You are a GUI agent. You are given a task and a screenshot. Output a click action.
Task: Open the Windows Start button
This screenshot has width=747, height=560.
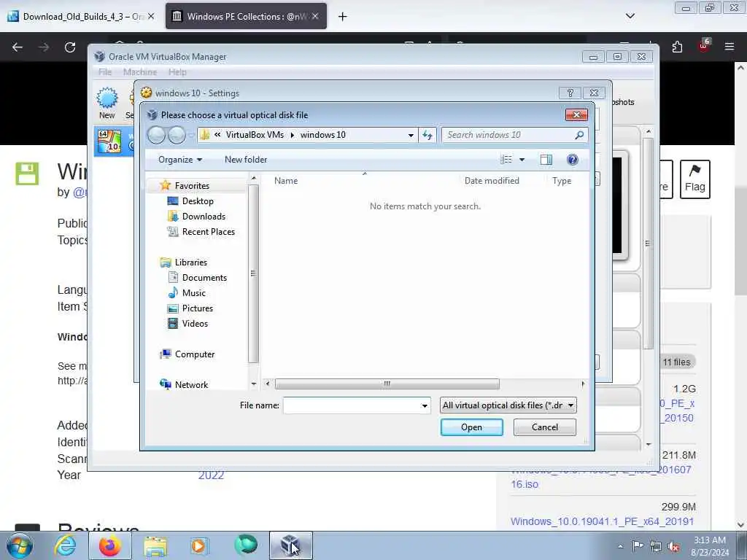(20, 545)
